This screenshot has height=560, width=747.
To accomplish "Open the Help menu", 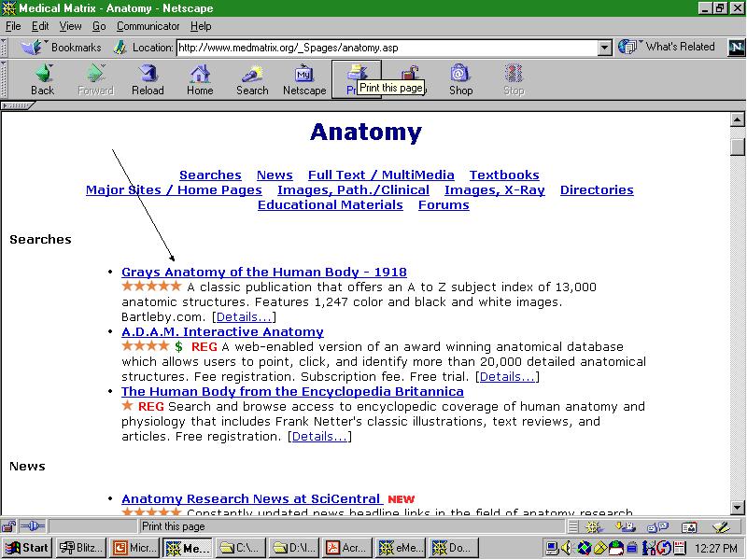I will [201, 26].
